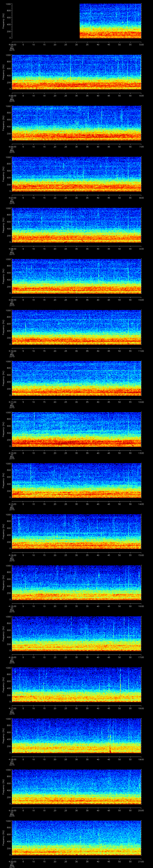The image size is (153, 868).
Task: Click the '21:00' end time label
Action: [x=141, y=861]
